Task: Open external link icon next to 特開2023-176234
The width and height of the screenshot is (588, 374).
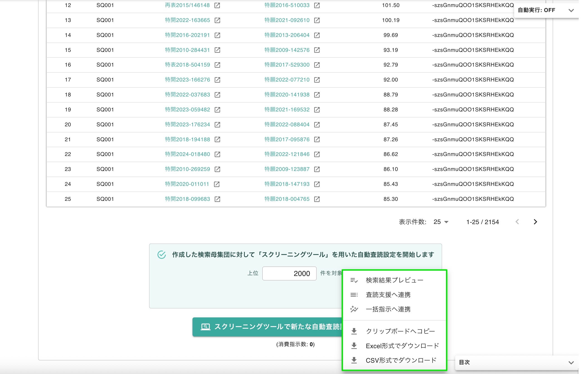Action: [217, 125]
